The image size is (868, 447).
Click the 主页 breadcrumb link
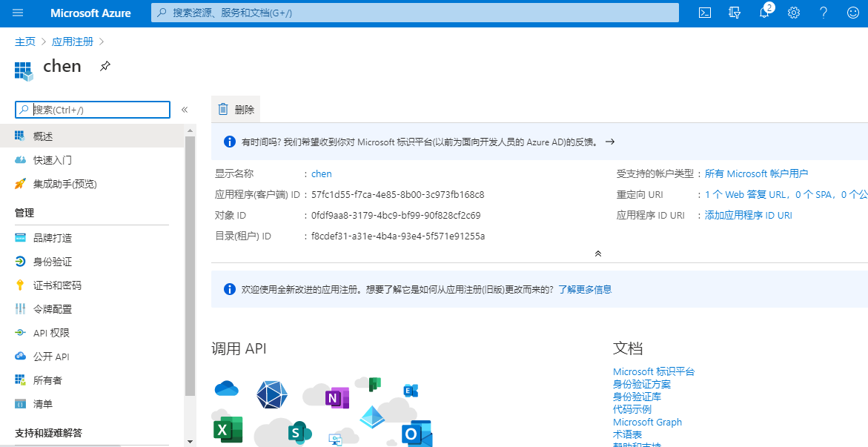[25, 42]
